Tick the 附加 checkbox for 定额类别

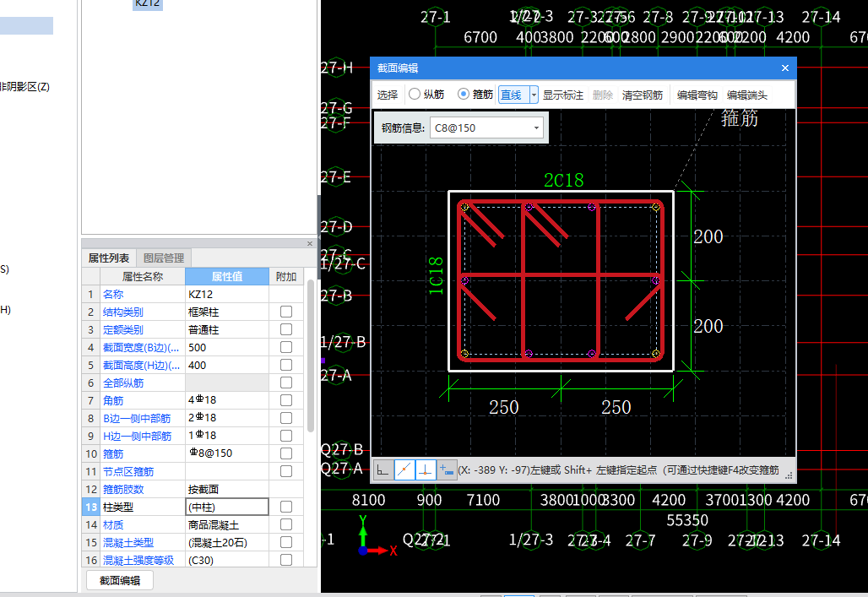(286, 329)
